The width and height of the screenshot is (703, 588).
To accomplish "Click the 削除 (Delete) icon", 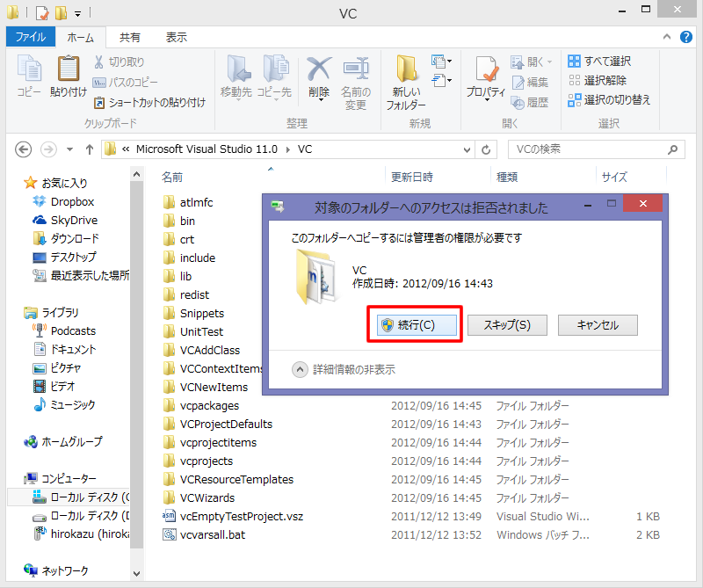I will [318, 70].
